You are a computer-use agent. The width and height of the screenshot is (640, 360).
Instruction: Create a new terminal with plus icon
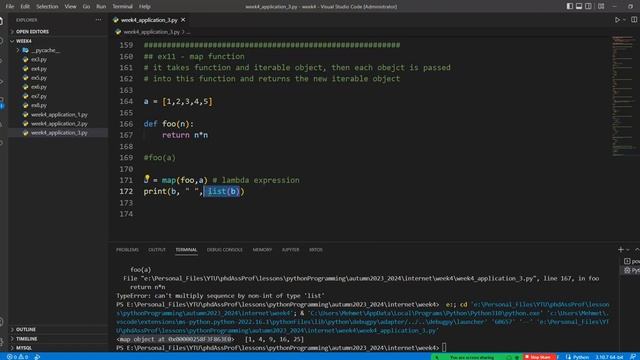(620, 249)
